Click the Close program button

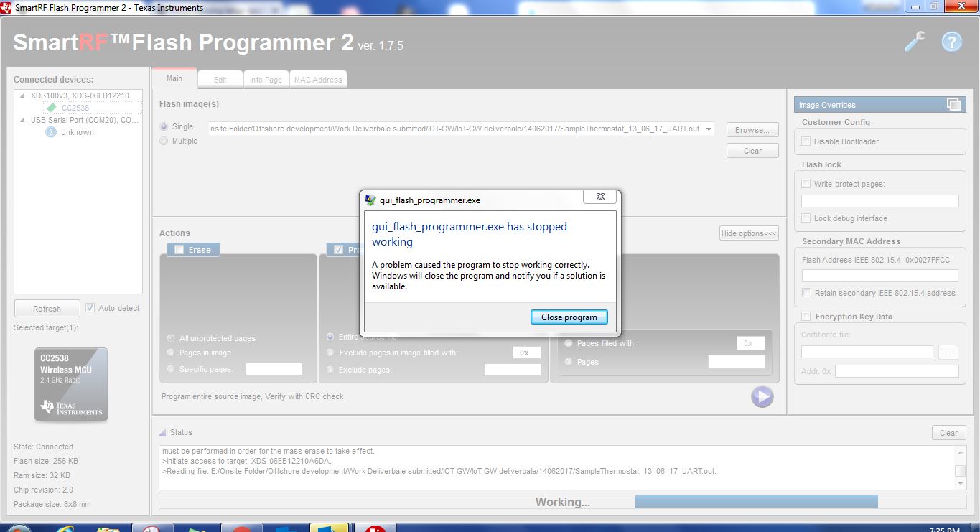(569, 317)
